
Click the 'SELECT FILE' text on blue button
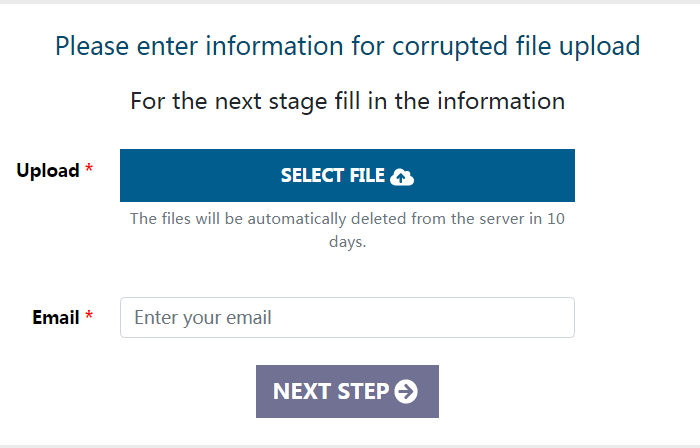tap(332, 176)
